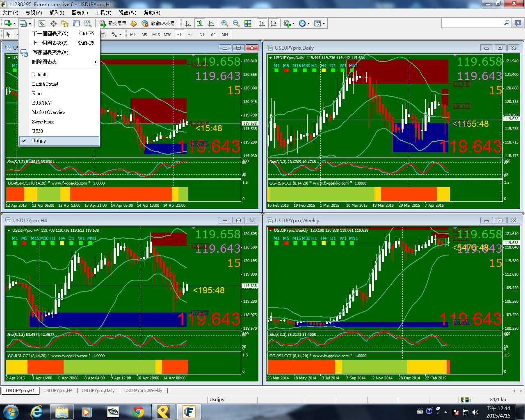525x420 pixels.
Task: Activate the USDJPYpro,Weekly chart window title
Action: (x=297, y=221)
